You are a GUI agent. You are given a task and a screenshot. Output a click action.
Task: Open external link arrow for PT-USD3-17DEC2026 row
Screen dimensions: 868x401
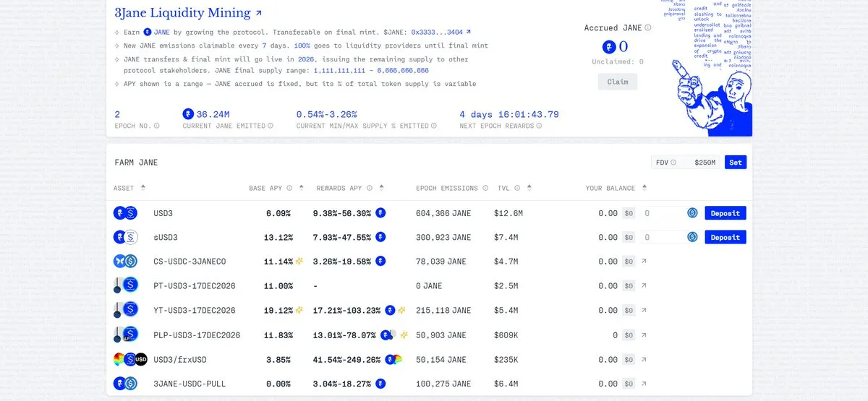tap(644, 286)
